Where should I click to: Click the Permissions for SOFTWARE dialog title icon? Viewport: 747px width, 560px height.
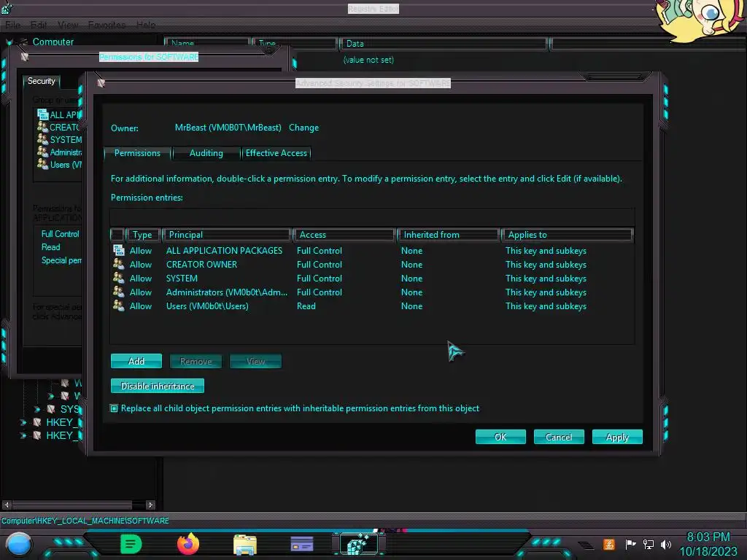24,57
